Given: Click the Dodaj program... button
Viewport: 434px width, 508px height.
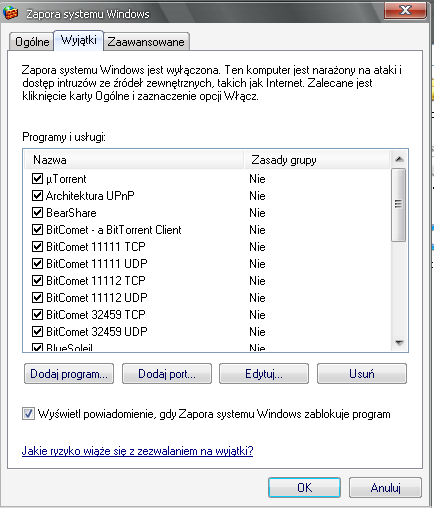Looking at the screenshot, I should pos(69,374).
